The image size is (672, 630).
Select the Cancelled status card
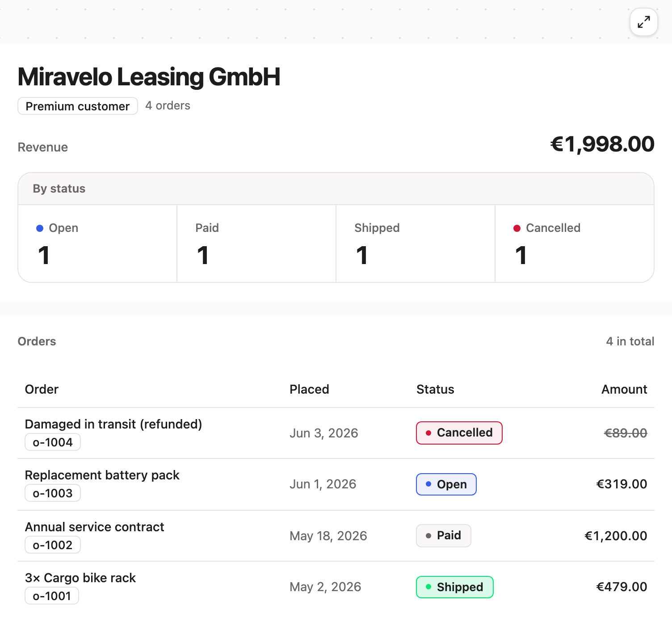point(575,244)
